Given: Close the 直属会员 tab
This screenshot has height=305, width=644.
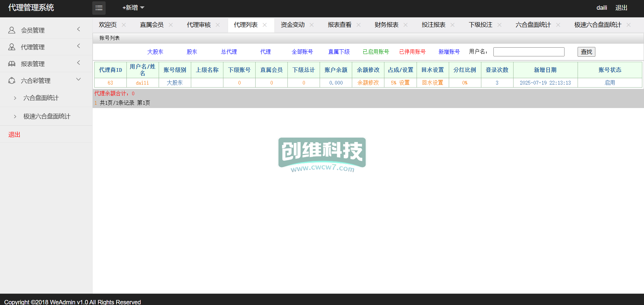Looking at the screenshot, I should 171,25.
